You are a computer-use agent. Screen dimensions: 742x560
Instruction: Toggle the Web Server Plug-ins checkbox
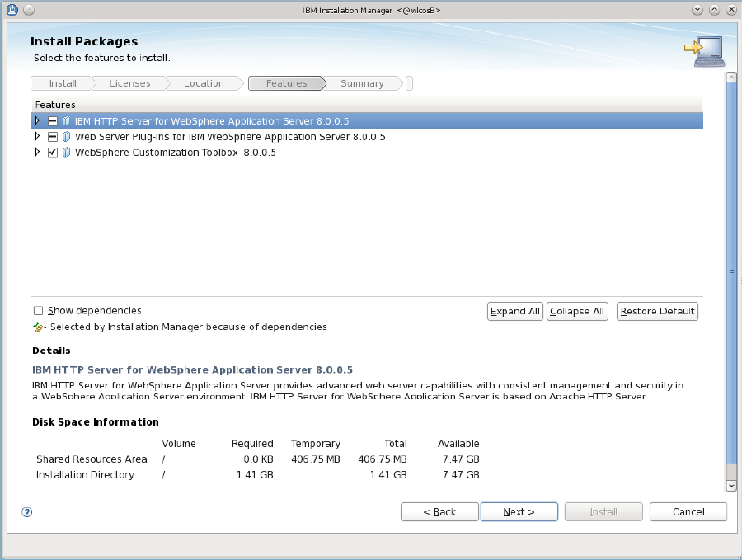click(53, 137)
